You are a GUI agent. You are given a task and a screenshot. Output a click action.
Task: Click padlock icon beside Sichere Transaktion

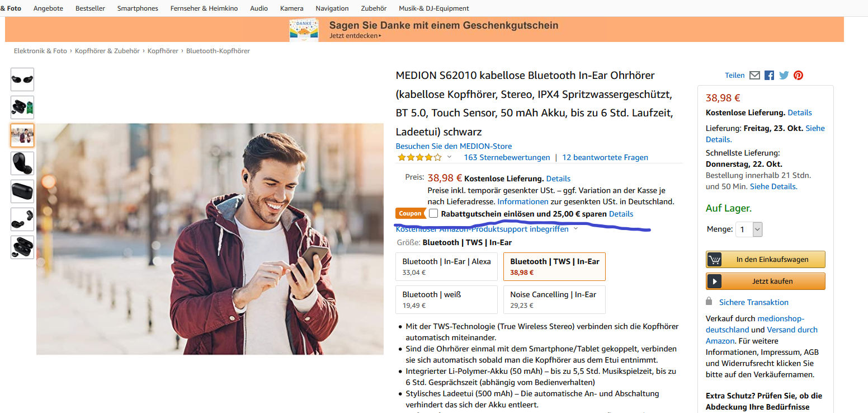pos(709,302)
